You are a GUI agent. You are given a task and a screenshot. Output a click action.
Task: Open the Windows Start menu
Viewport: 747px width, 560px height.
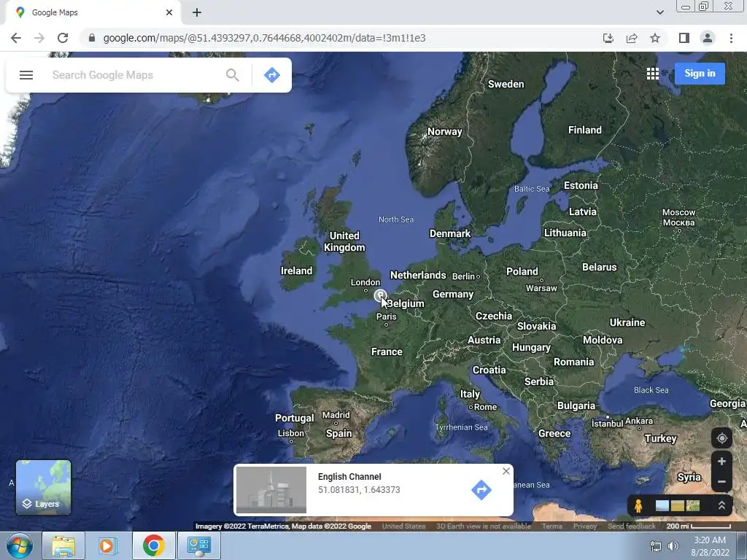[19, 545]
